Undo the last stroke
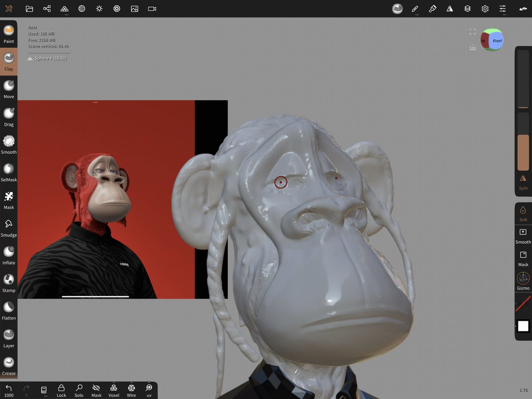 9,391
